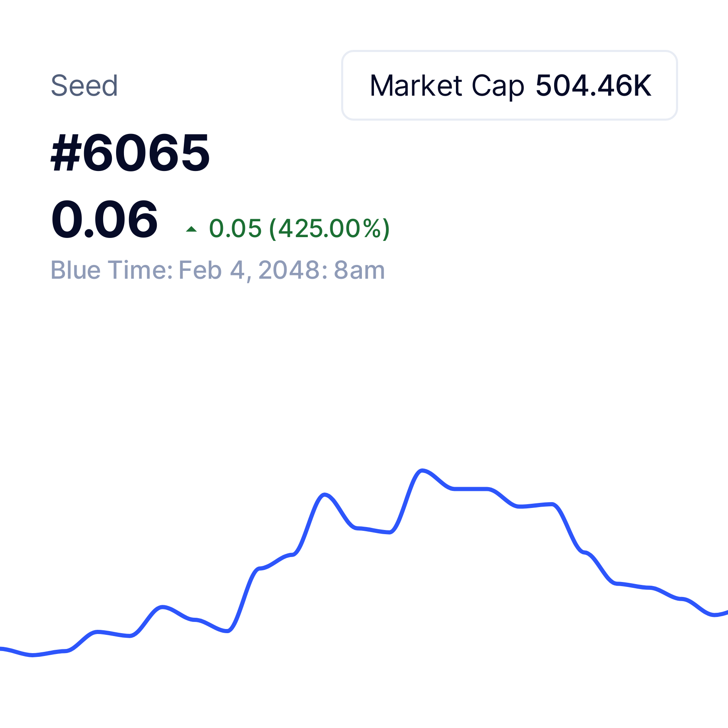
Task: Click the Blue Time label
Action: click(x=111, y=270)
